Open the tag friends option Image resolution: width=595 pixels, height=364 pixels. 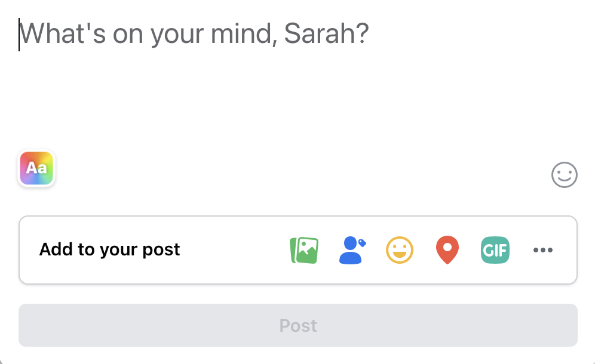pyautogui.click(x=352, y=250)
